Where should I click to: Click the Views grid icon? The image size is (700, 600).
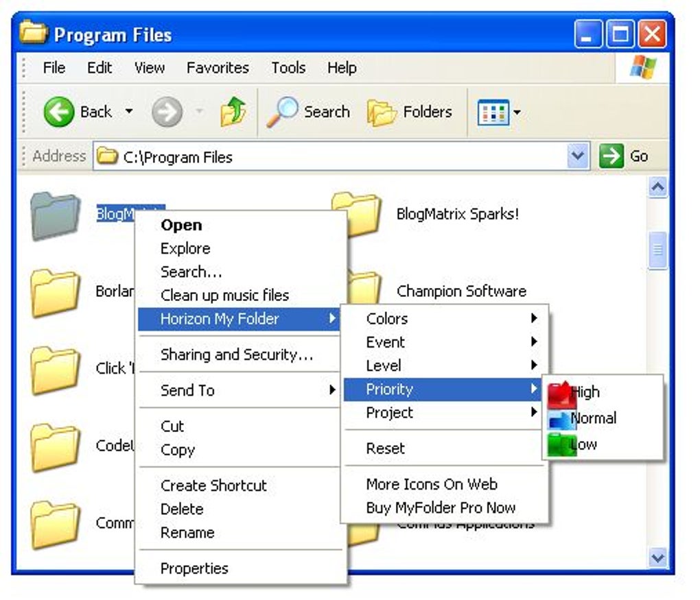click(x=493, y=112)
